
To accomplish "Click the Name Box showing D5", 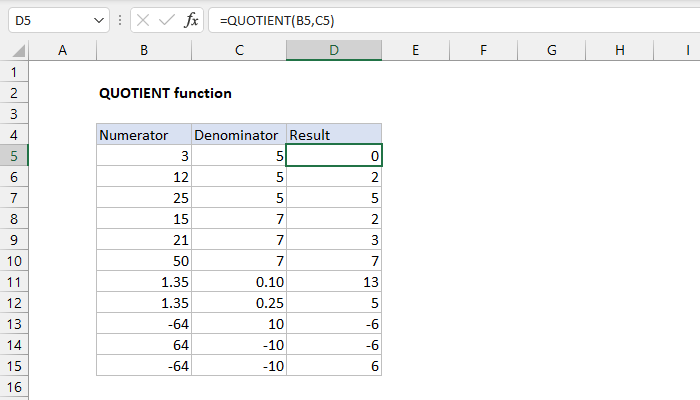I will click(58, 21).
